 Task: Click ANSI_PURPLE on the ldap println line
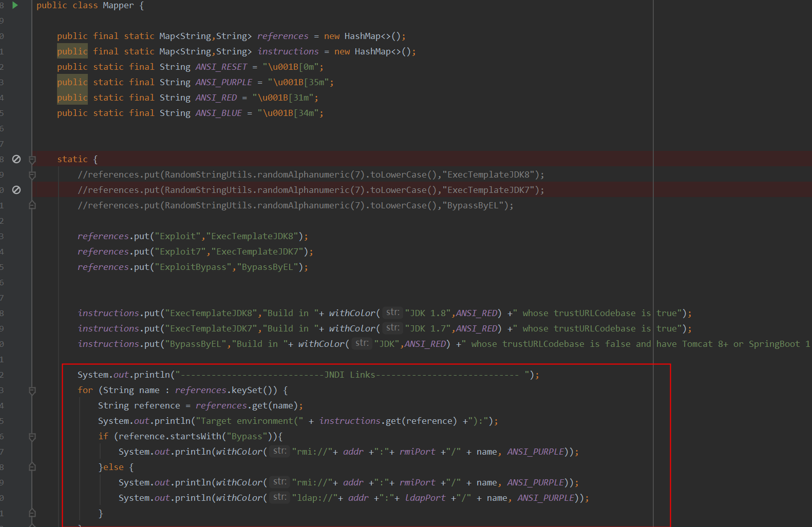[546, 498]
